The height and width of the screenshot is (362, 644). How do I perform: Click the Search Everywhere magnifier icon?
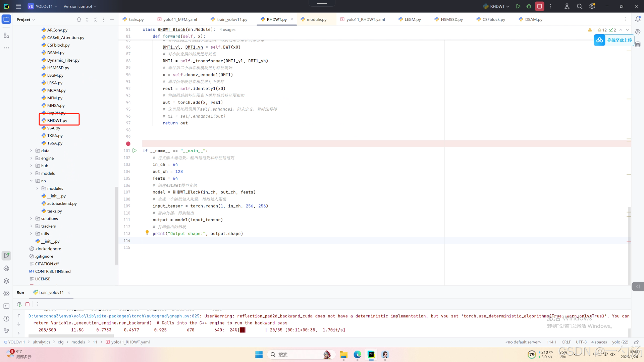pyautogui.click(x=579, y=6)
